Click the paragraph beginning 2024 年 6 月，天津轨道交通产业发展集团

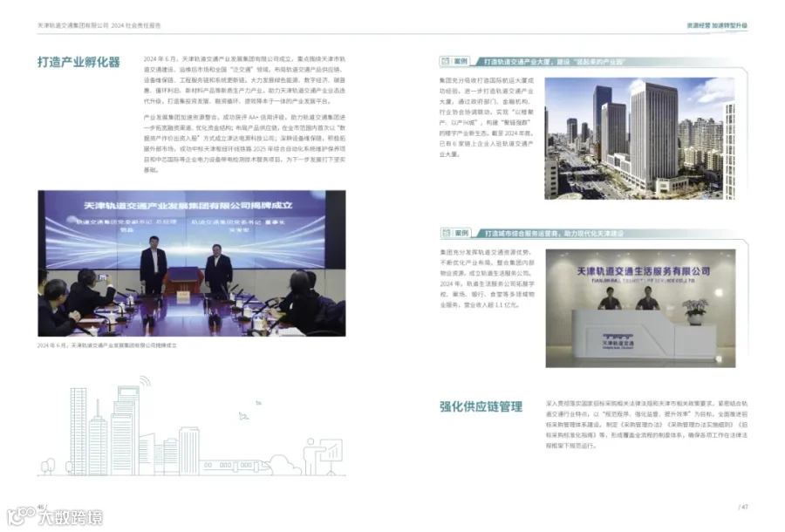tap(244, 80)
